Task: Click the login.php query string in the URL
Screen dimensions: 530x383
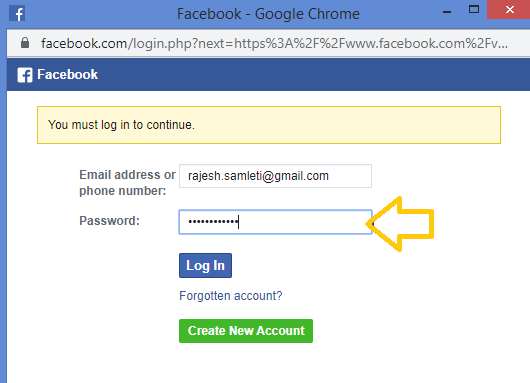Action: pos(317,43)
